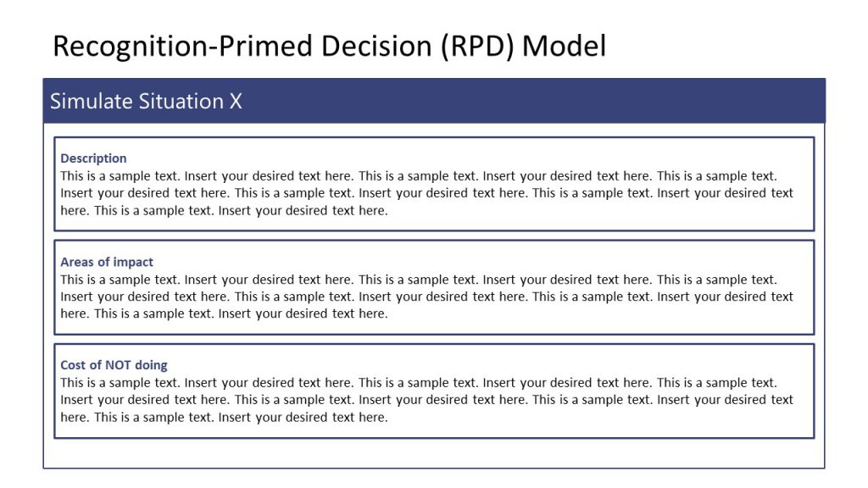Click the first line of Areas of impact text
The width and height of the screenshot is (868, 488).
pyautogui.click(x=418, y=280)
